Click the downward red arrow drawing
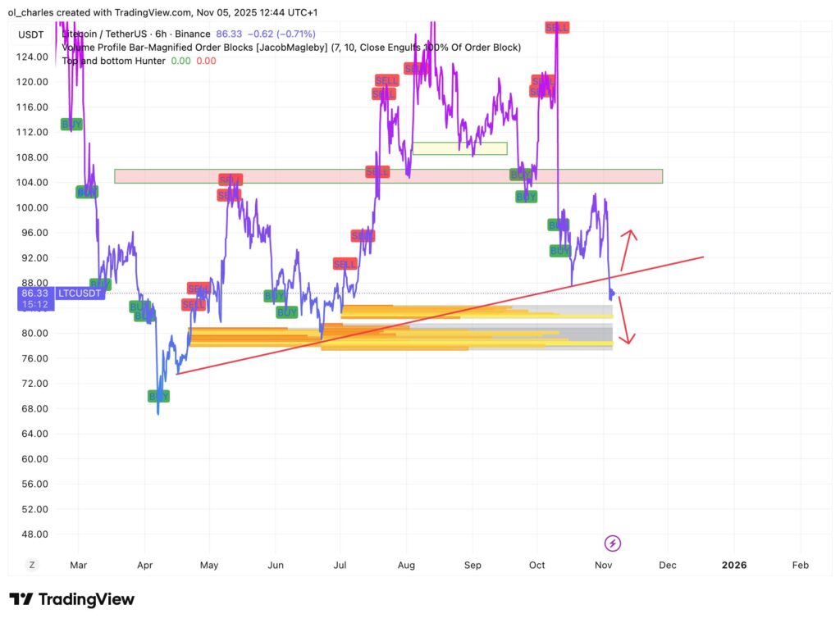This screenshot has height=623, width=840. tap(627, 321)
